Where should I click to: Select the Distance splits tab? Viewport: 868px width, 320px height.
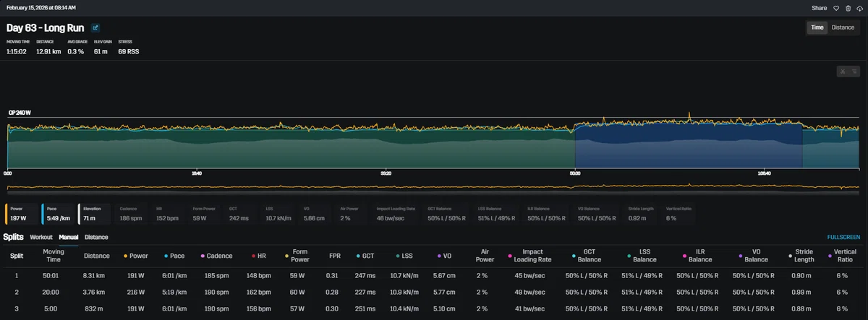click(x=96, y=237)
